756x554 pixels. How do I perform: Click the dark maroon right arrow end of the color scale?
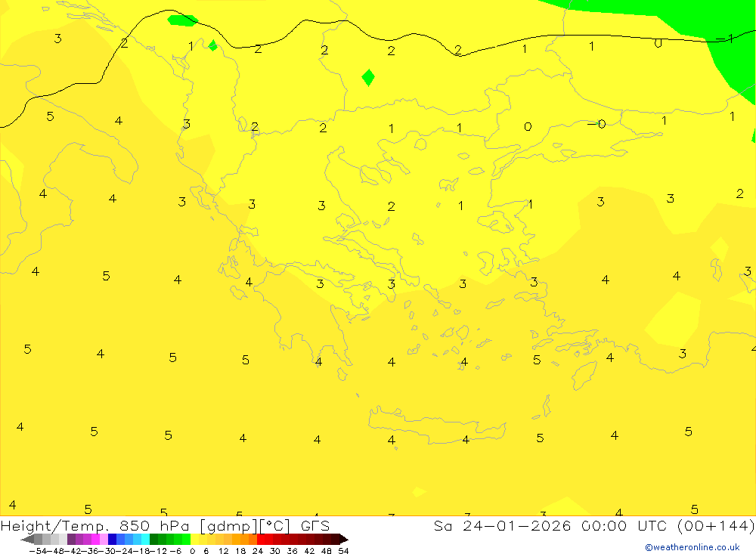pos(344,539)
